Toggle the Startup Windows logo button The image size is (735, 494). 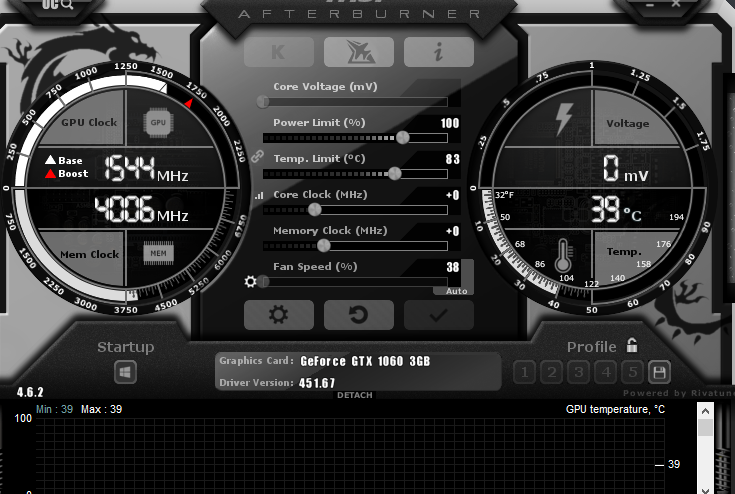click(125, 372)
